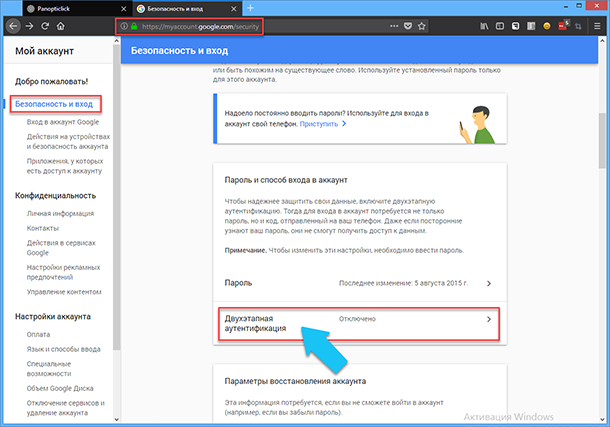Open the Firefox hamburger menu

597,26
